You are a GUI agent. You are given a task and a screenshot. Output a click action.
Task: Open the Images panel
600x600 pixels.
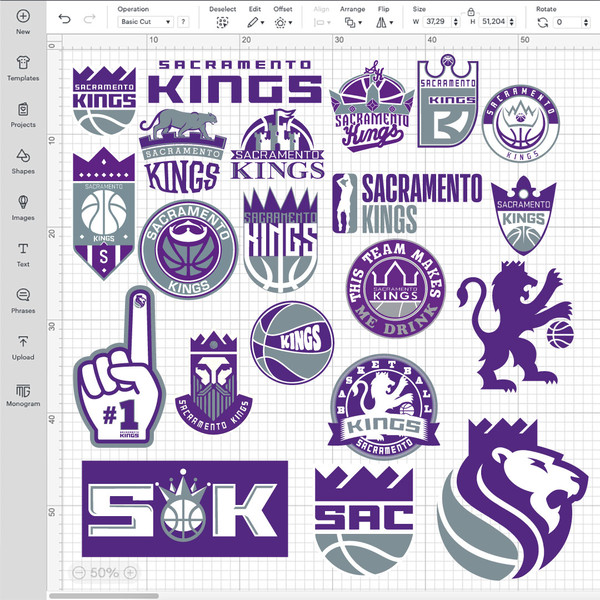point(23,208)
